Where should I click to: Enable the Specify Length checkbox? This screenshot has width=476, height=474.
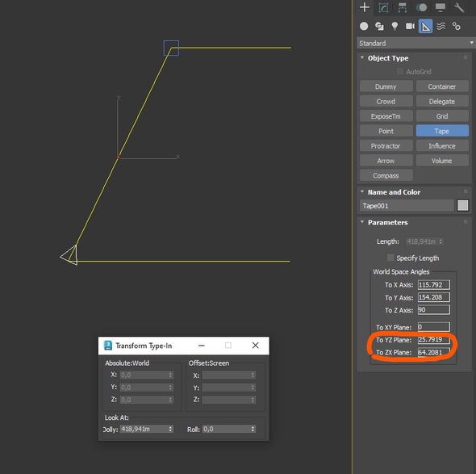coord(390,258)
